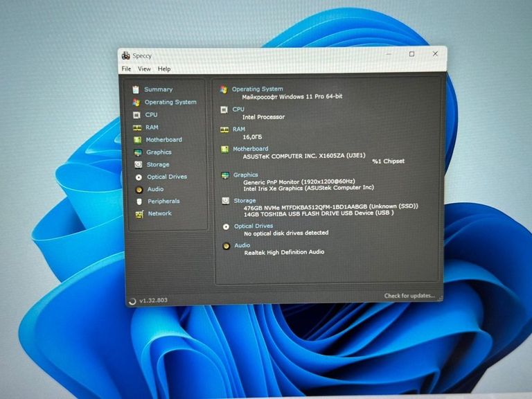Click the Peripherals sidebar icon
532x399 pixels.
(139, 202)
